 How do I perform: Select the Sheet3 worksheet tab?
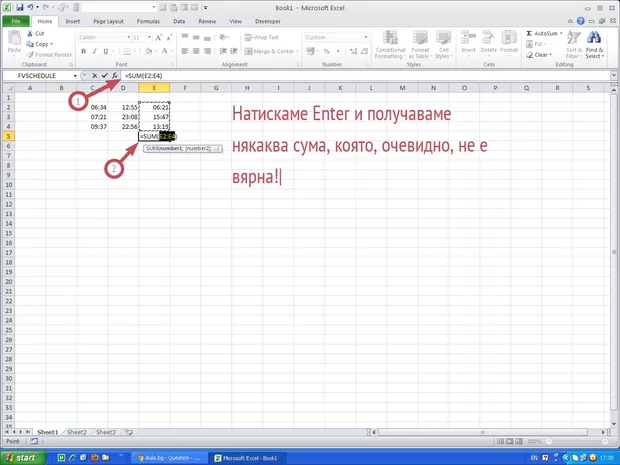click(106, 432)
